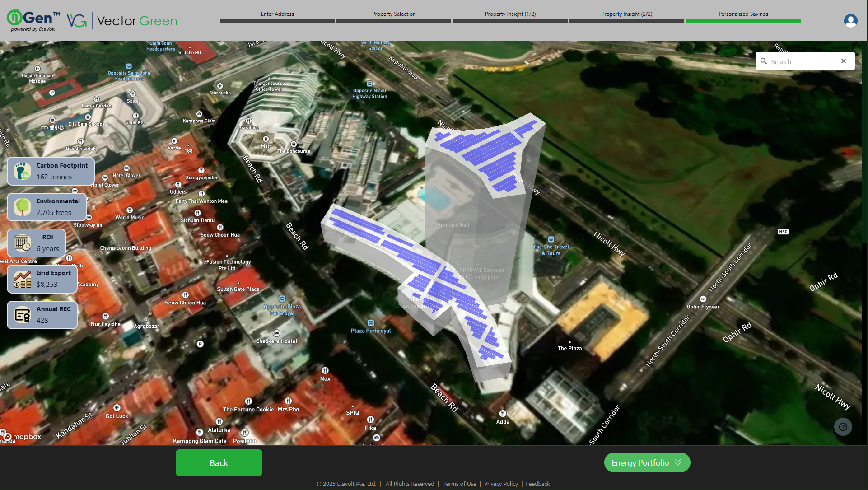Click the Plaza Parkroyal bus stop marker
Viewport: 868px width, 490px height.
pyautogui.click(x=371, y=323)
